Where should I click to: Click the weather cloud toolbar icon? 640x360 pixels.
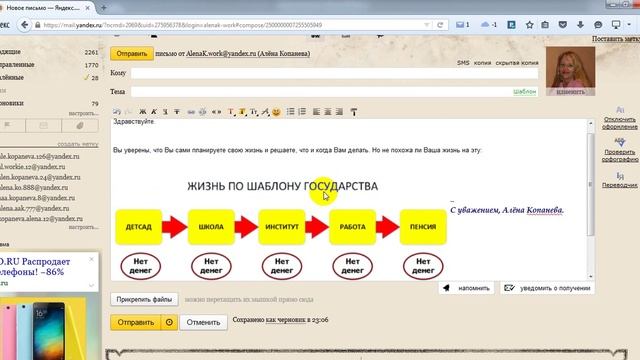(x=489, y=25)
